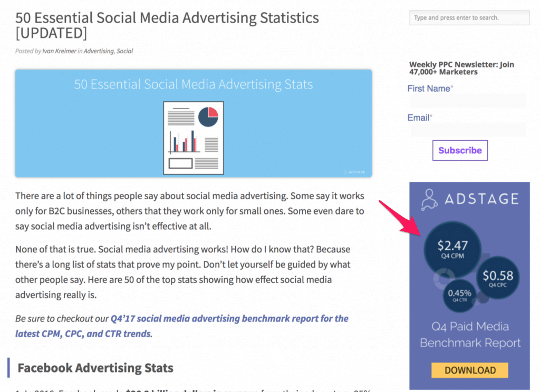Click into the search box
Screen dimensions: 540x392
pos(469,17)
